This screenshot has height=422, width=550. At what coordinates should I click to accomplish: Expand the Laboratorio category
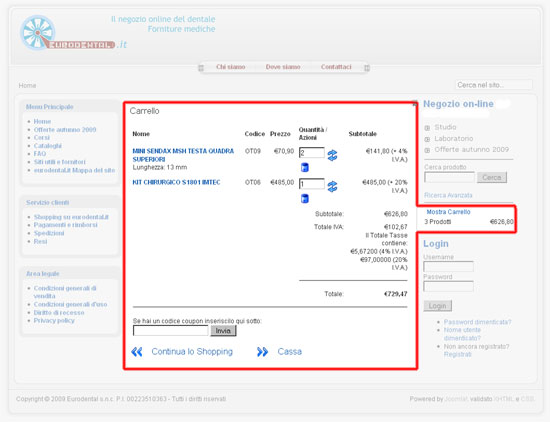click(x=427, y=139)
